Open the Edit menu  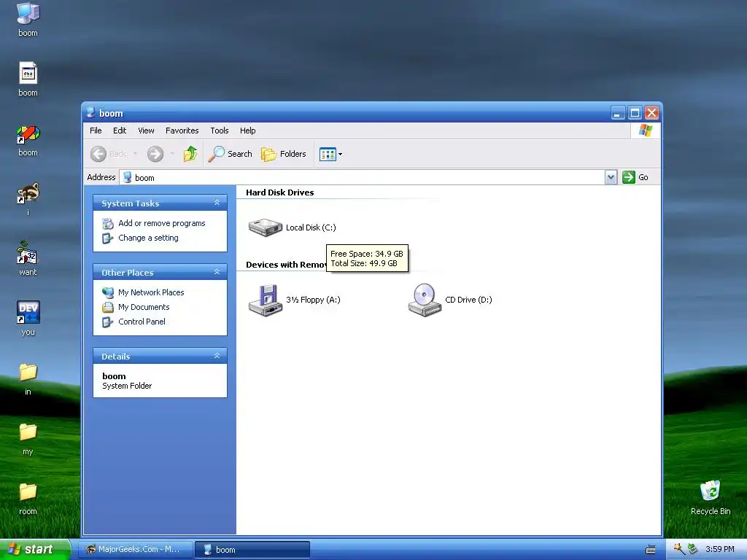point(120,131)
